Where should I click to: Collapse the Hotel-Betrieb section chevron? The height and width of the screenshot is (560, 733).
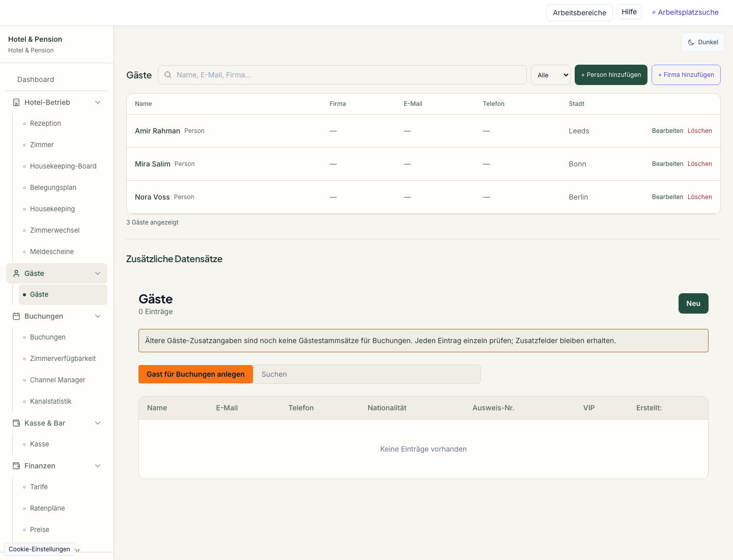click(x=98, y=102)
